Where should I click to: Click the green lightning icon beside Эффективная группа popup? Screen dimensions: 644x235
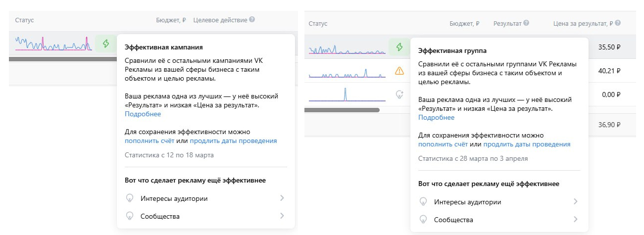coord(399,47)
